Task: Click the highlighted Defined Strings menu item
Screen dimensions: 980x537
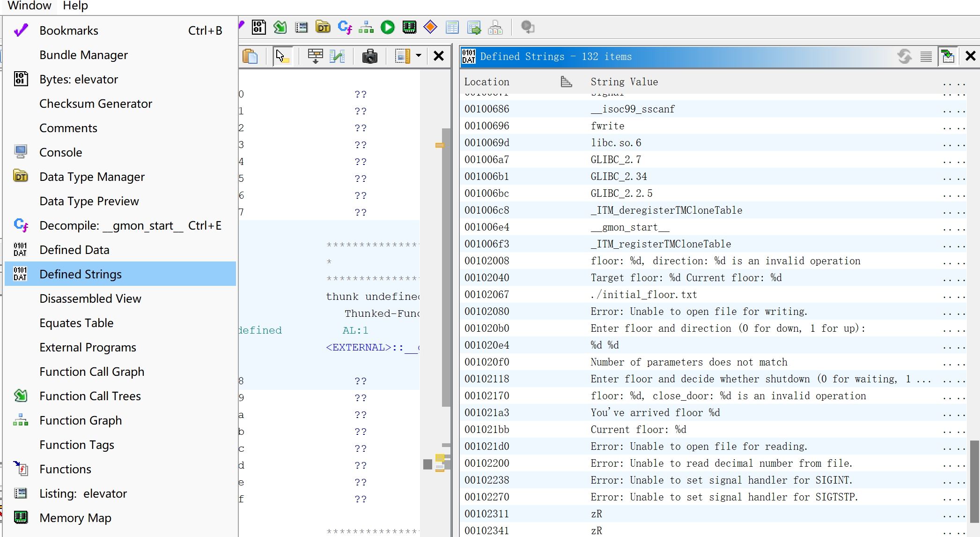Action: click(120, 274)
